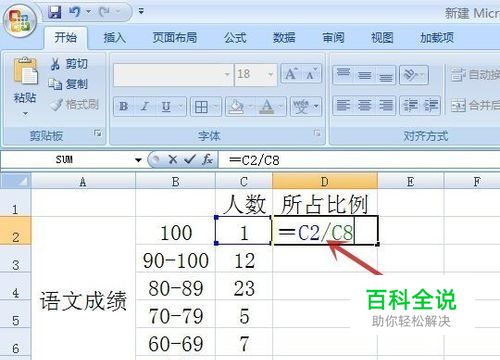Click the 合并后居中 merge button
The height and width of the screenshot is (360, 500).
[x=475, y=106]
